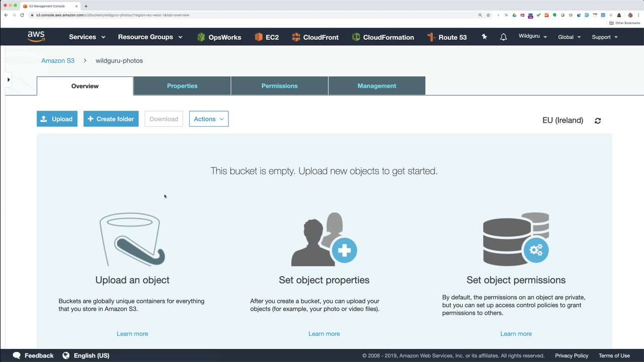
Task: Switch to the Permissions tab
Action: coord(280,86)
